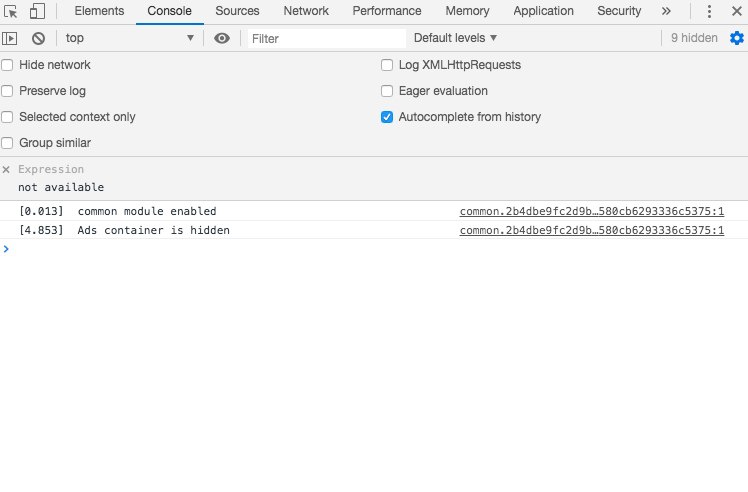This screenshot has width=748, height=492.
Task: Expand the Default levels dropdown
Action: pyautogui.click(x=455, y=38)
